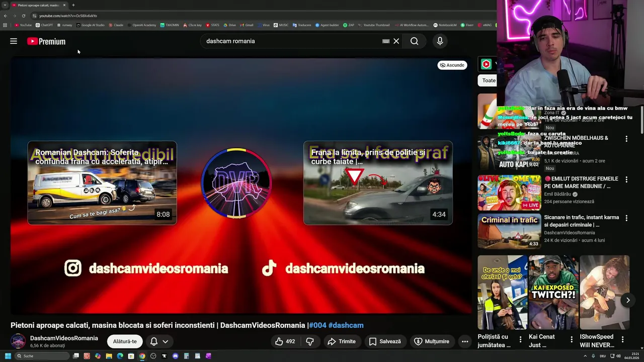The height and width of the screenshot is (362, 644).
Task: Click the DVR channel logo end-screen element
Action: pos(236,183)
